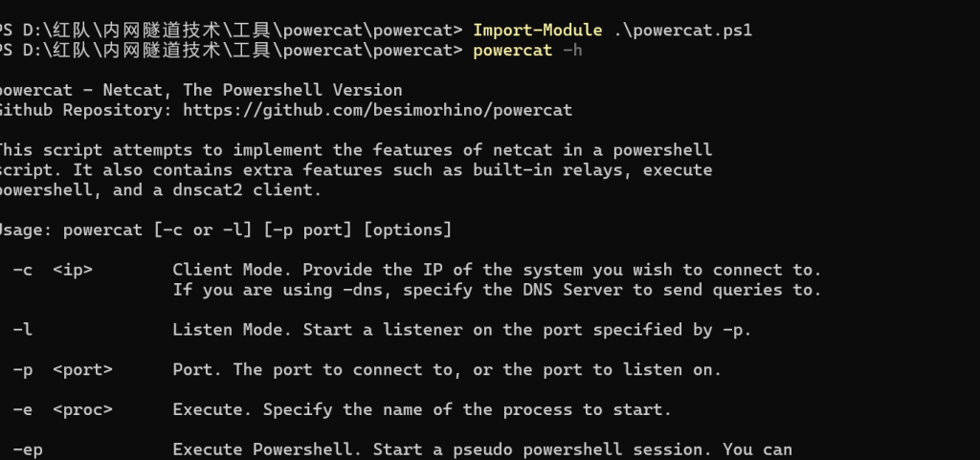
Task: Click the -c option flag
Action: pyautogui.click(x=23, y=270)
